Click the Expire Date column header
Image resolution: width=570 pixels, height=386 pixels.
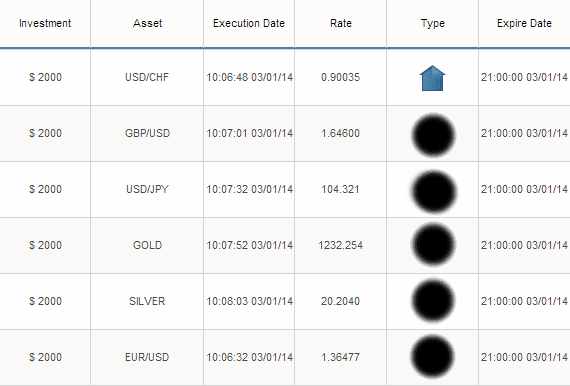(524, 23)
